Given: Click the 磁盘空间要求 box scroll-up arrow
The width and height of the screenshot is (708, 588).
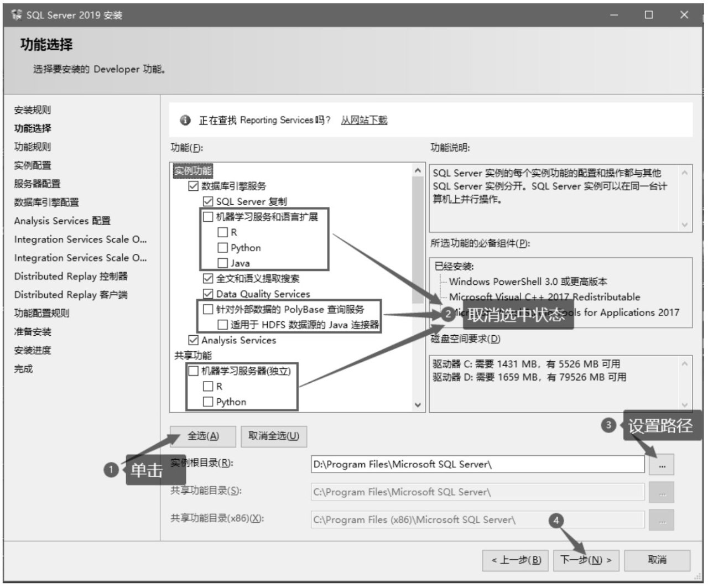Looking at the screenshot, I should [685, 364].
